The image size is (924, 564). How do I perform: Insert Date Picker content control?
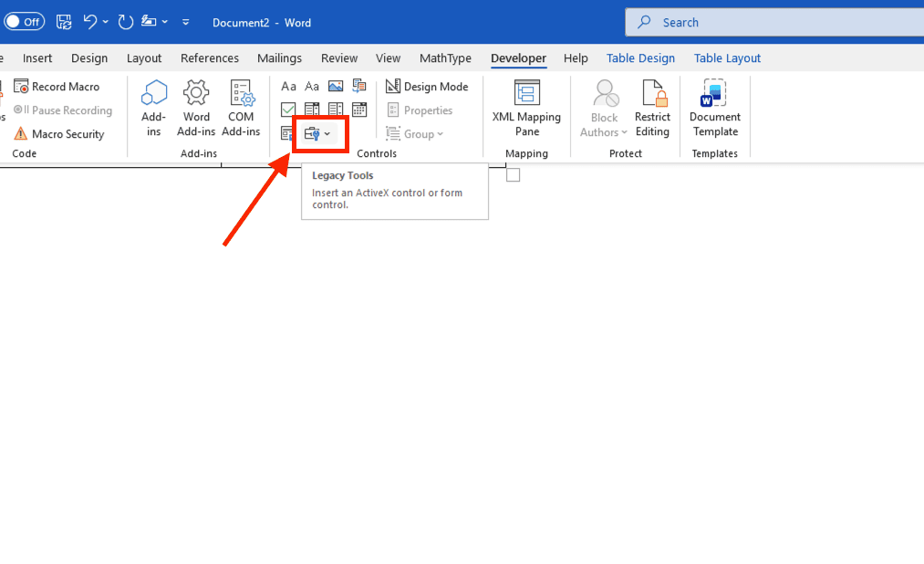(358, 110)
